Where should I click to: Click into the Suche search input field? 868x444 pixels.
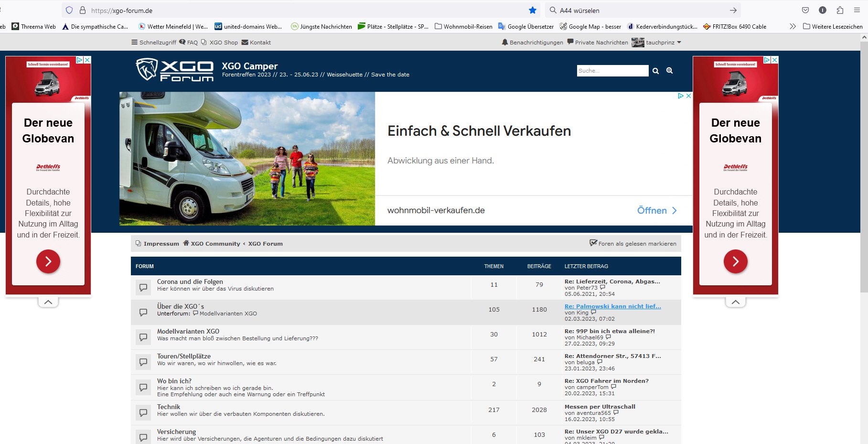612,71
